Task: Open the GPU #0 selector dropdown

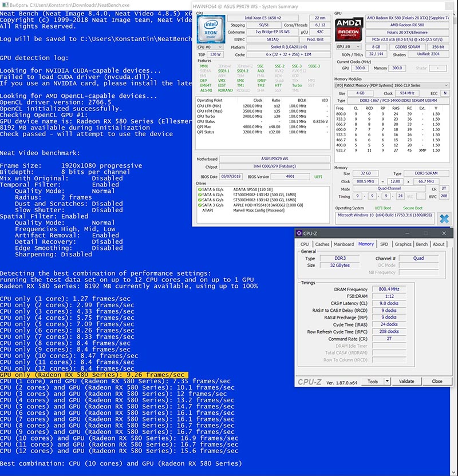Action: pos(348,47)
